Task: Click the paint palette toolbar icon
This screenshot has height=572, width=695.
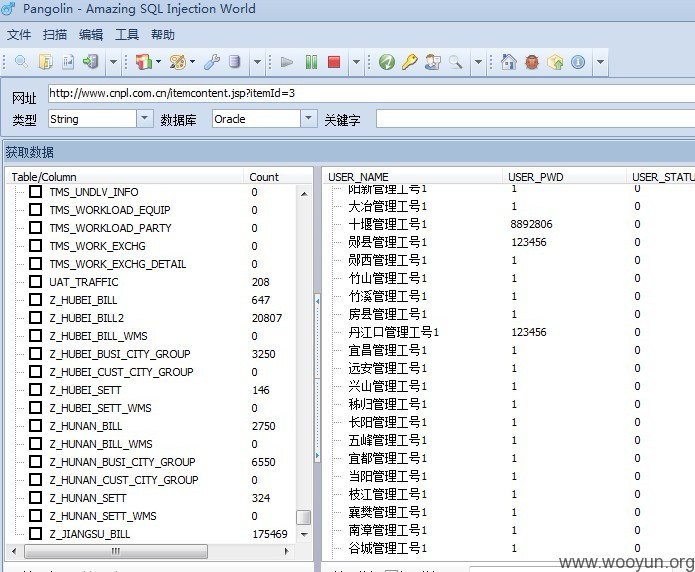Action: point(178,62)
